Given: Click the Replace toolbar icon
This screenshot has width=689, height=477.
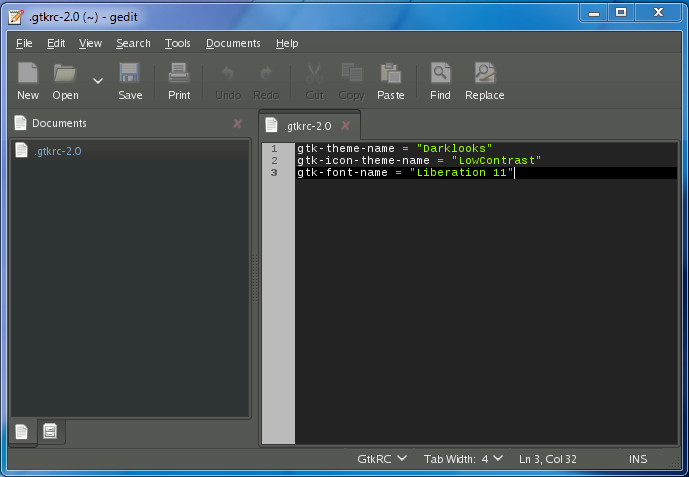Looking at the screenshot, I should point(484,74).
